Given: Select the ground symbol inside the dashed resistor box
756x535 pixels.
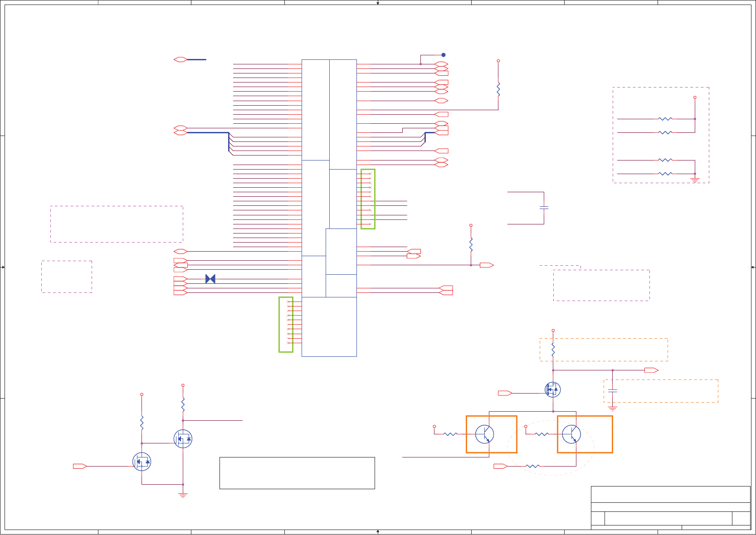Looking at the screenshot, I should (x=695, y=180).
